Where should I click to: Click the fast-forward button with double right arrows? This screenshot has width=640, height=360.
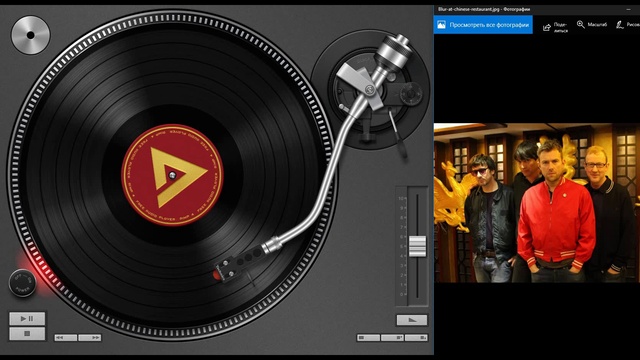point(90,338)
